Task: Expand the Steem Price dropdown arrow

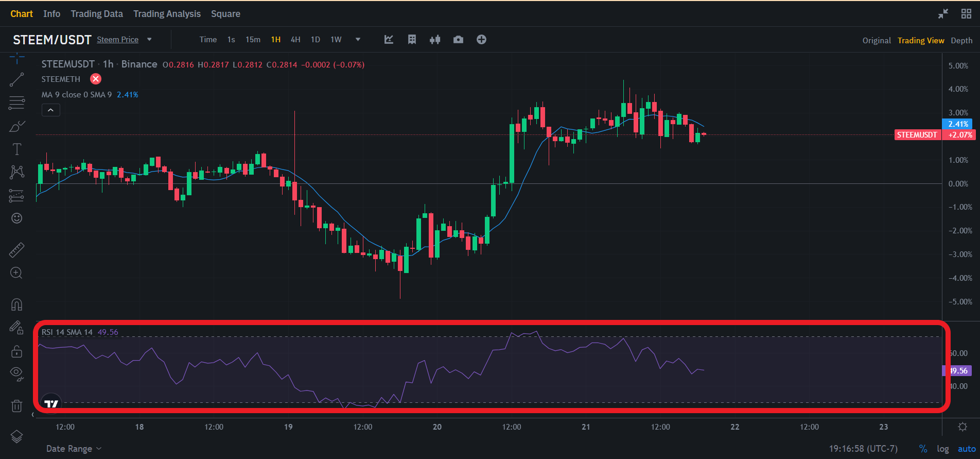Action: pyautogui.click(x=149, y=40)
